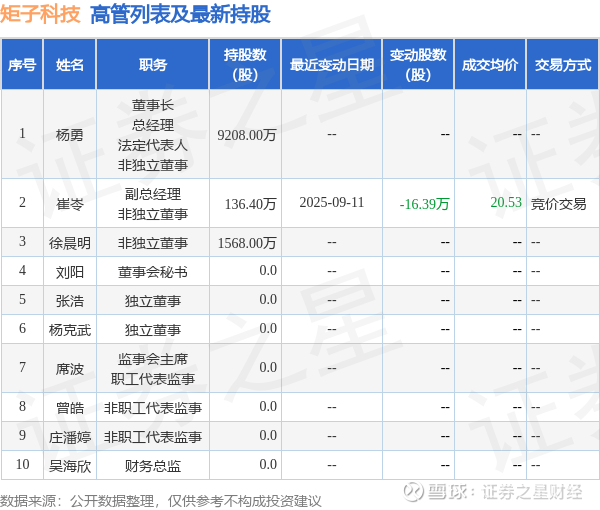Select the name 庄潘婷
Viewport: 600px width, 510px height.
[70, 437]
